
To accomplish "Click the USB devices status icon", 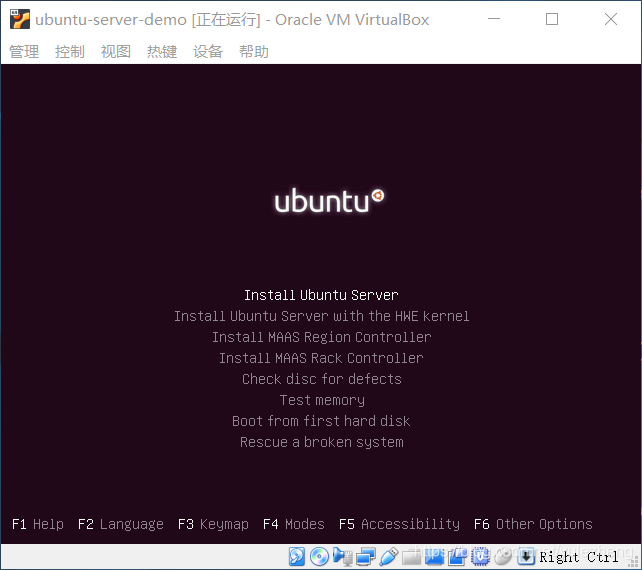I will 389,556.
